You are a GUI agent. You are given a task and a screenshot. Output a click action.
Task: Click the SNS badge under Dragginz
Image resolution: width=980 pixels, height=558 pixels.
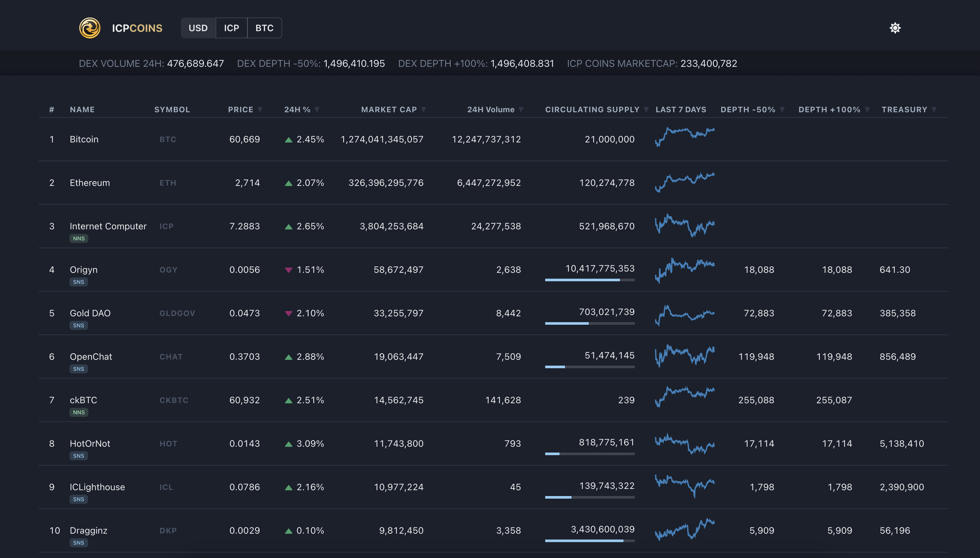pos(79,543)
